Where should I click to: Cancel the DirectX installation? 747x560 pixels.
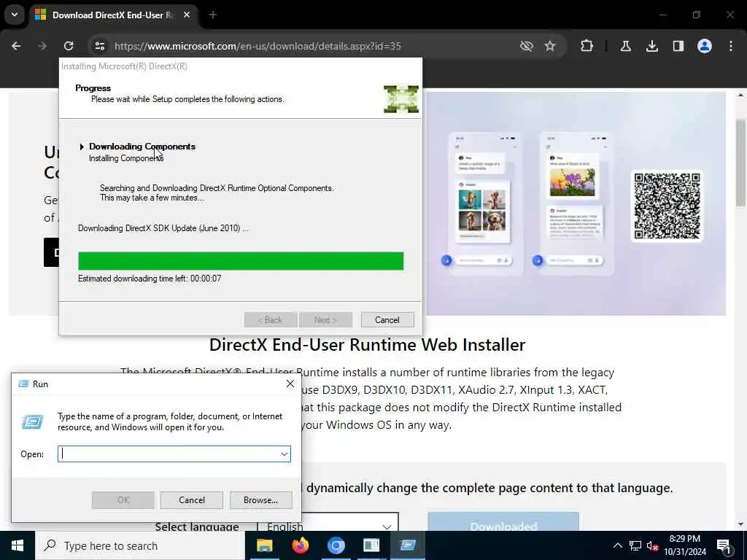(x=387, y=320)
